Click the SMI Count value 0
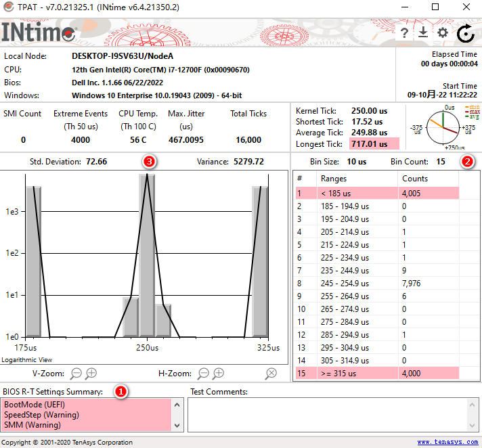Screen dimensions: 482x448 23,140
